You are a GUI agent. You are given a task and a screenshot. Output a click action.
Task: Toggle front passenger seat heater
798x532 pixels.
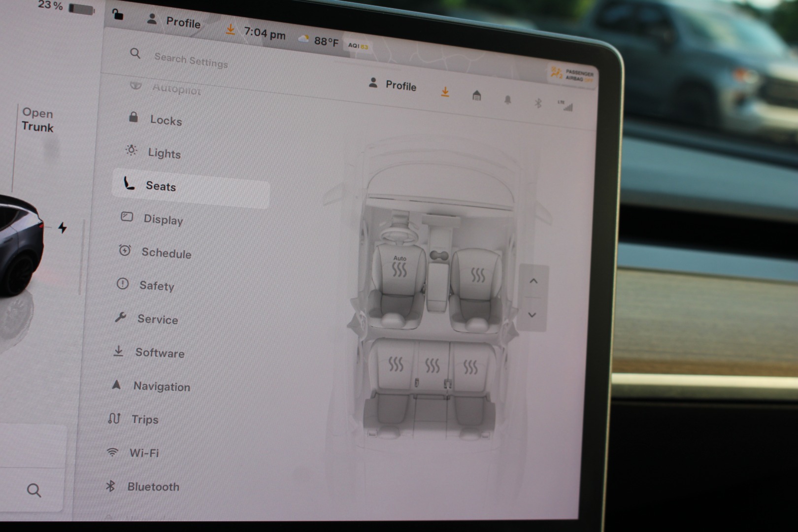477,274
